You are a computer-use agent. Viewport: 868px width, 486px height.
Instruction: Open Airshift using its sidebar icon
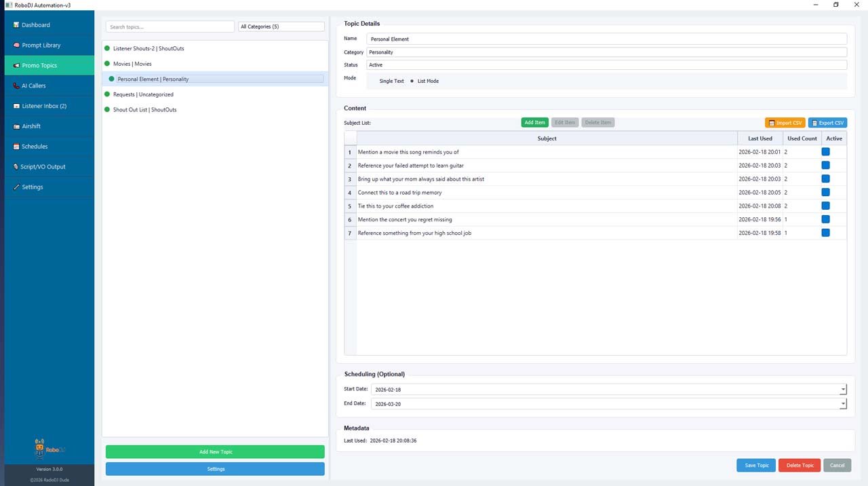(16, 126)
